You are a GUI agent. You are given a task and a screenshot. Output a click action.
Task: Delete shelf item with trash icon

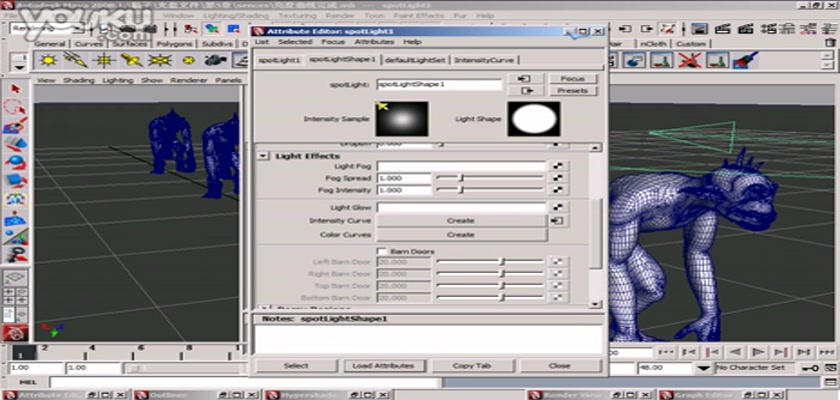(x=830, y=42)
